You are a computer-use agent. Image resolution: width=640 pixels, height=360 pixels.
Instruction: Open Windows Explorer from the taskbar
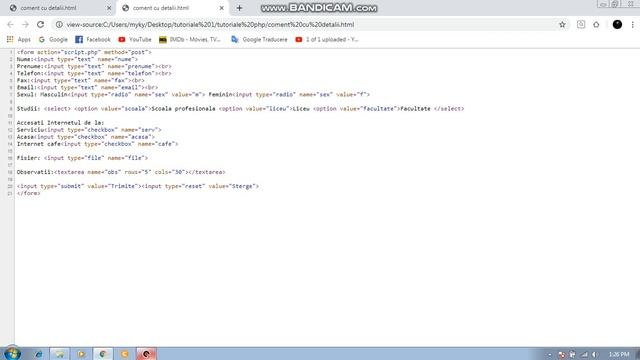tap(60, 354)
